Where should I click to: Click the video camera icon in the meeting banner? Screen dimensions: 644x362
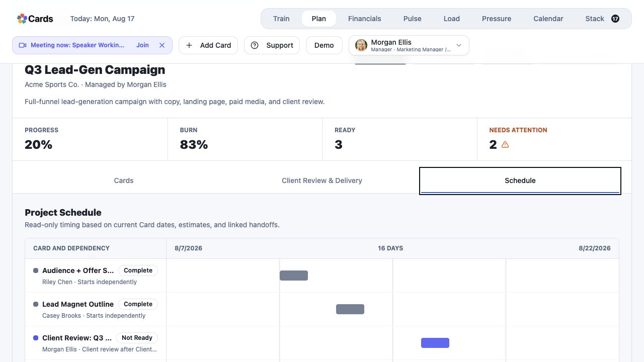23,45
